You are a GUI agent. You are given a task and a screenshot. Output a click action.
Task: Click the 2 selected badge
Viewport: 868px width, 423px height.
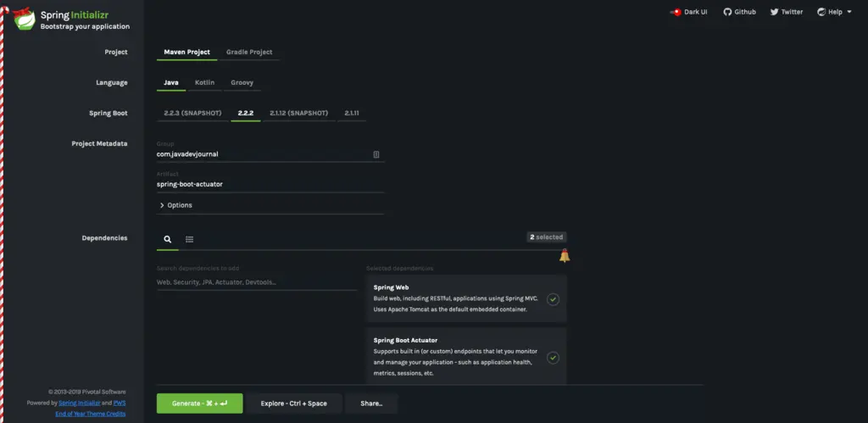547,237
